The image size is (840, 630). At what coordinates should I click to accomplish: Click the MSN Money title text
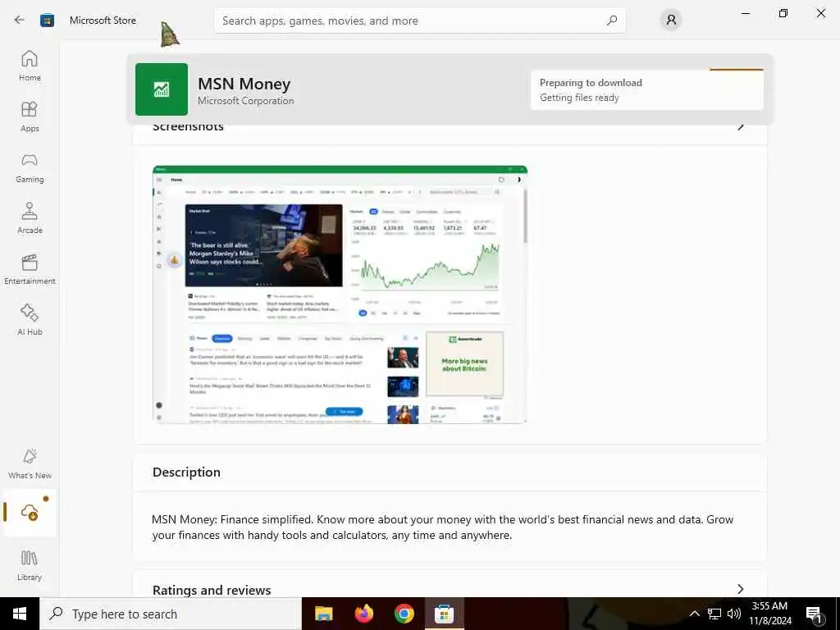click(x=244, y=84)
